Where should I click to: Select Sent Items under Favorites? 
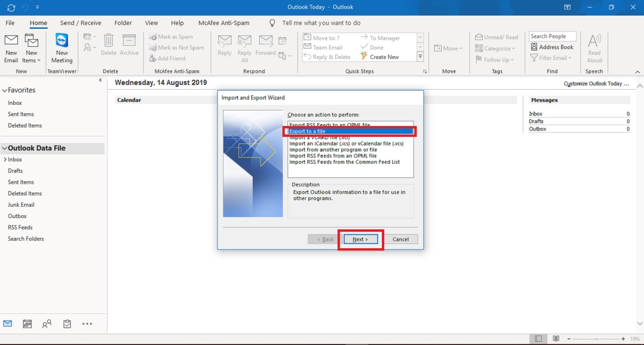point(21,114)
